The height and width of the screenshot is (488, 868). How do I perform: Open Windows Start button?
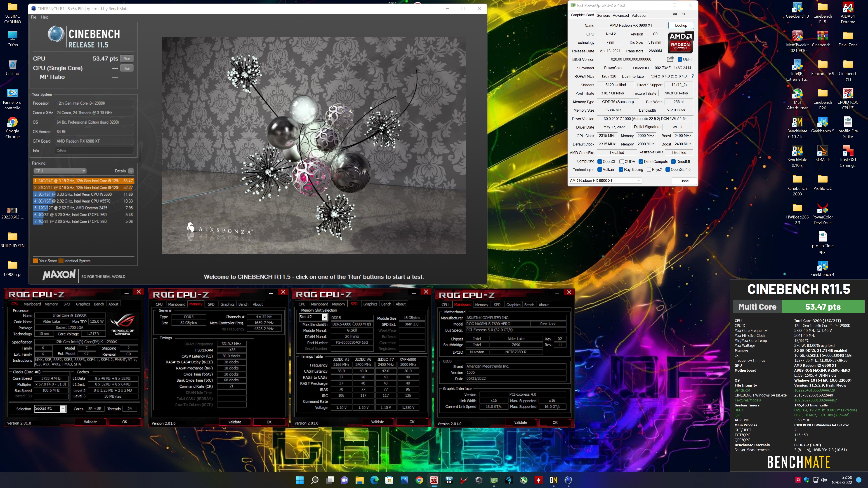[300, 480]
